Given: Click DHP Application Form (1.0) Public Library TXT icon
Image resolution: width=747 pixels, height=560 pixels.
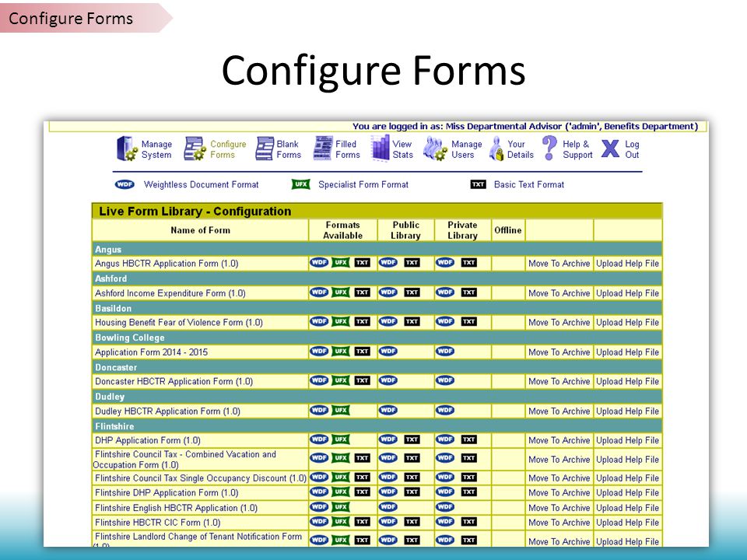Looking at the screenshot, I should pyautogui.click(x=412, y=439).
